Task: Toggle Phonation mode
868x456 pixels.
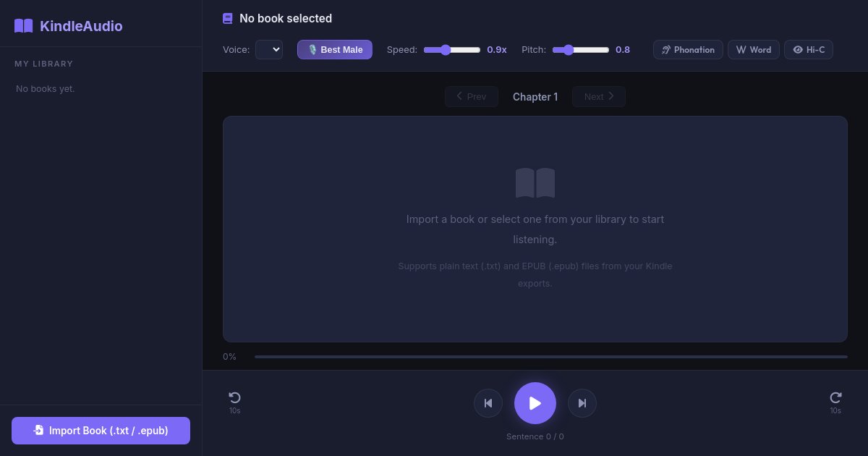Action: [688, 49]
